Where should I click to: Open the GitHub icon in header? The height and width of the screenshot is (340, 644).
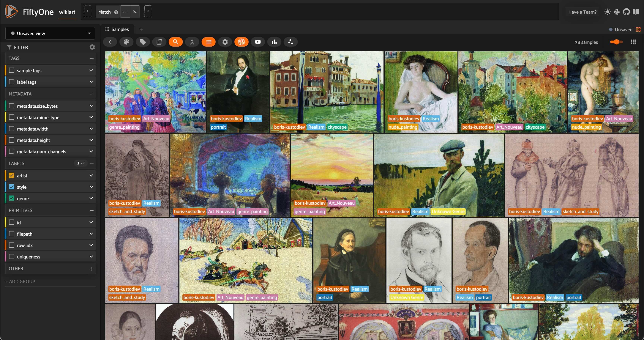tap(626, 12)
